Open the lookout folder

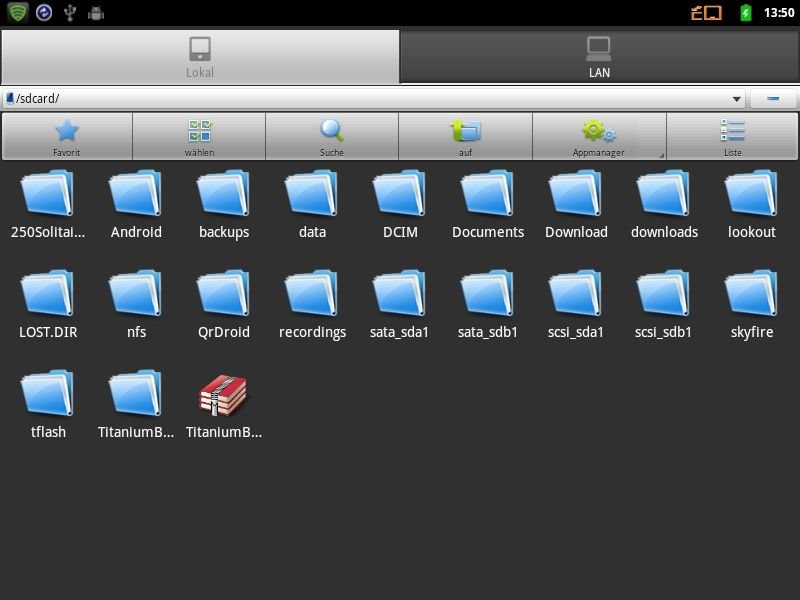[x=752, y=205]
